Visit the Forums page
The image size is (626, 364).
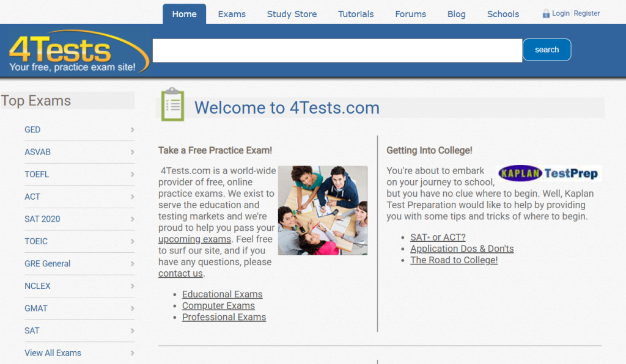[x=410, y=14]
